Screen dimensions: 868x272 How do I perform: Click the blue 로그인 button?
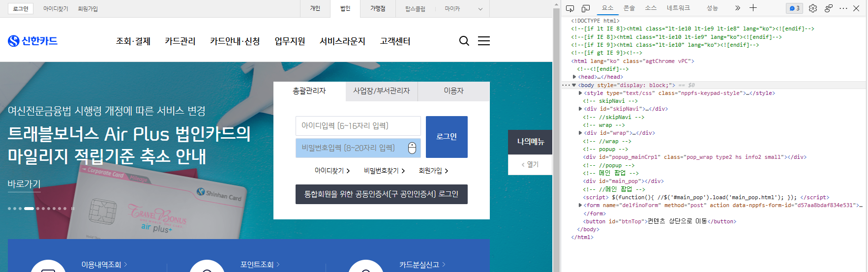(x=447, y=137)
